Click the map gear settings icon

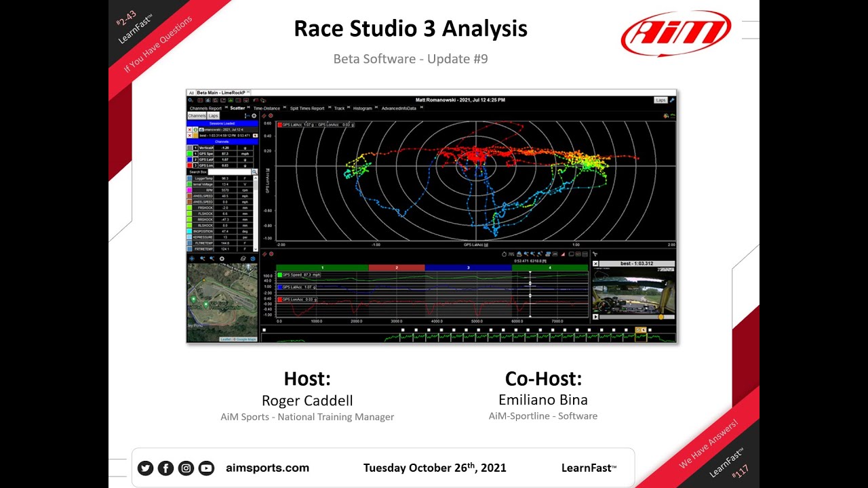coord(222,258)
